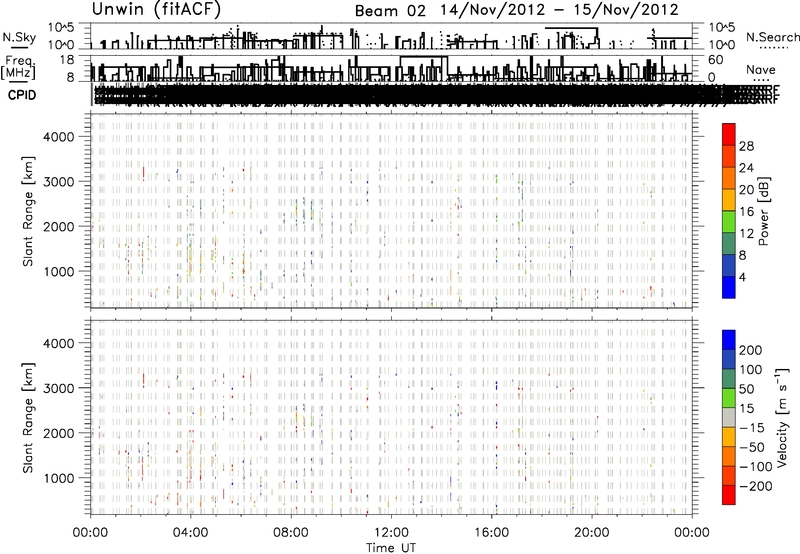Click the '4' tick on the power colorbar
The height and width of the screenshot is (554, 800).
click(743, 277)
